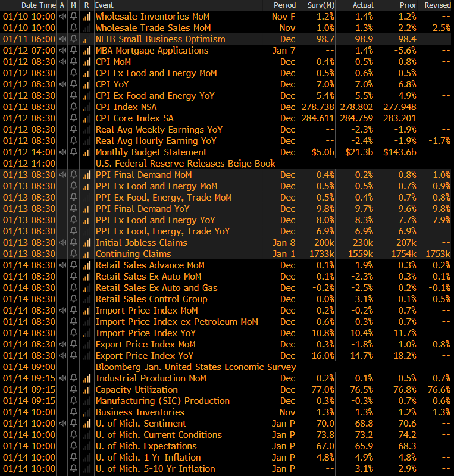Toggle the alert bell for Business Inventories
The height and width of the screenshot is (476, 454).
(74, 412)
